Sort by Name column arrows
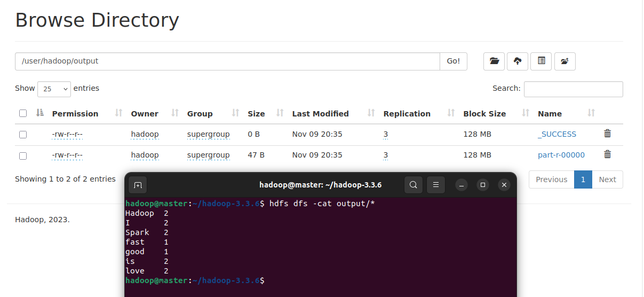This screenshot has height=297, width=644. 591,113
